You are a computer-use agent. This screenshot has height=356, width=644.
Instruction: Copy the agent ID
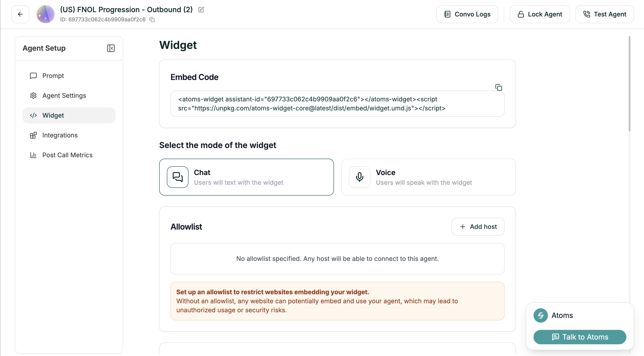point(152,19)
